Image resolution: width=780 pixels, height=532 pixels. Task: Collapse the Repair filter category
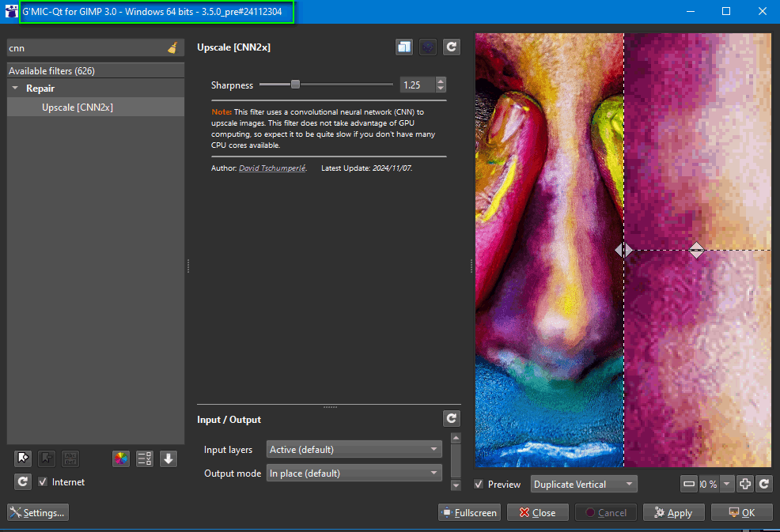[x=15, y=88]
